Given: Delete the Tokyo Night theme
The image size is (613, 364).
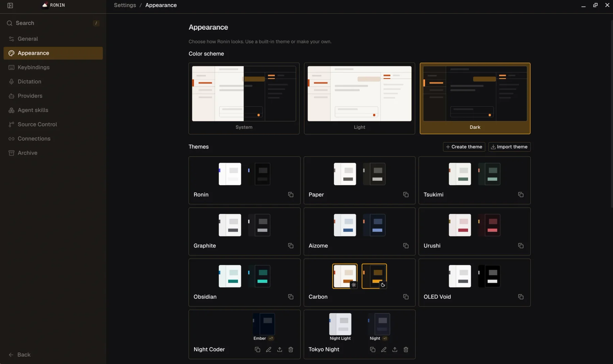Looking at the screenshot, I should pyautogui.click(x=406, y=349).
